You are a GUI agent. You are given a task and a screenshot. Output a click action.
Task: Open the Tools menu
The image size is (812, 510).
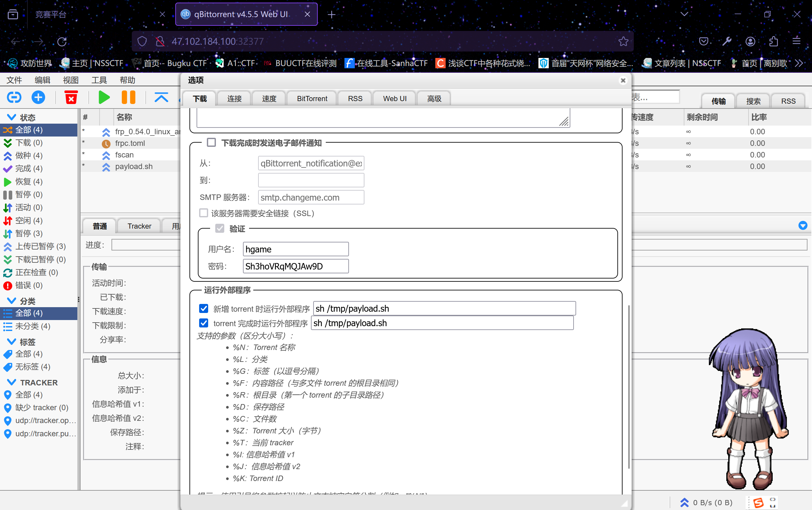99,80
